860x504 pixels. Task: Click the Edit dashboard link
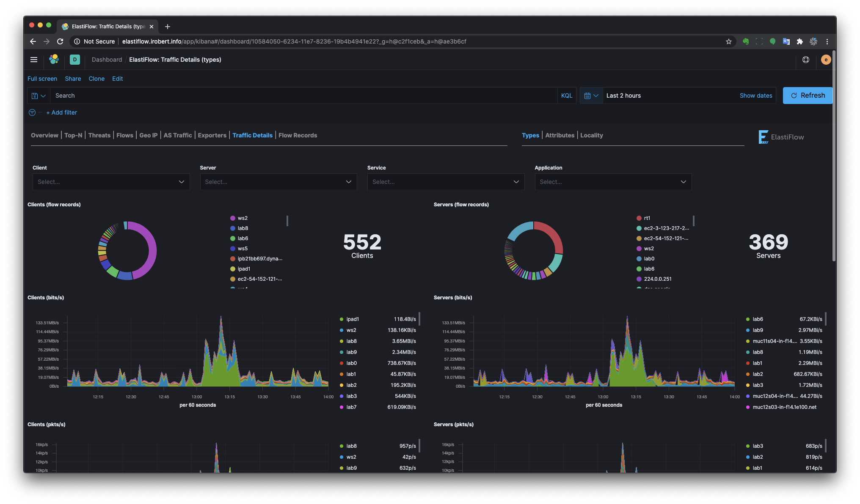[118, 79]
